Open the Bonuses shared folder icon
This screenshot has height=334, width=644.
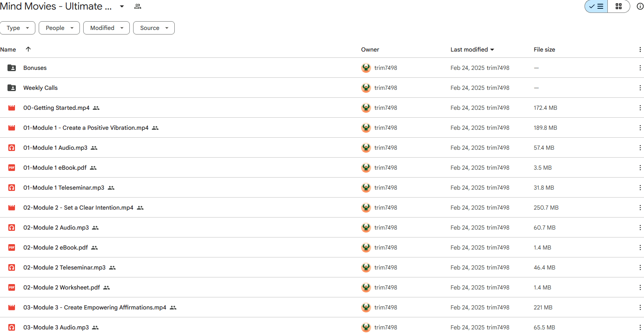[12, 68]
